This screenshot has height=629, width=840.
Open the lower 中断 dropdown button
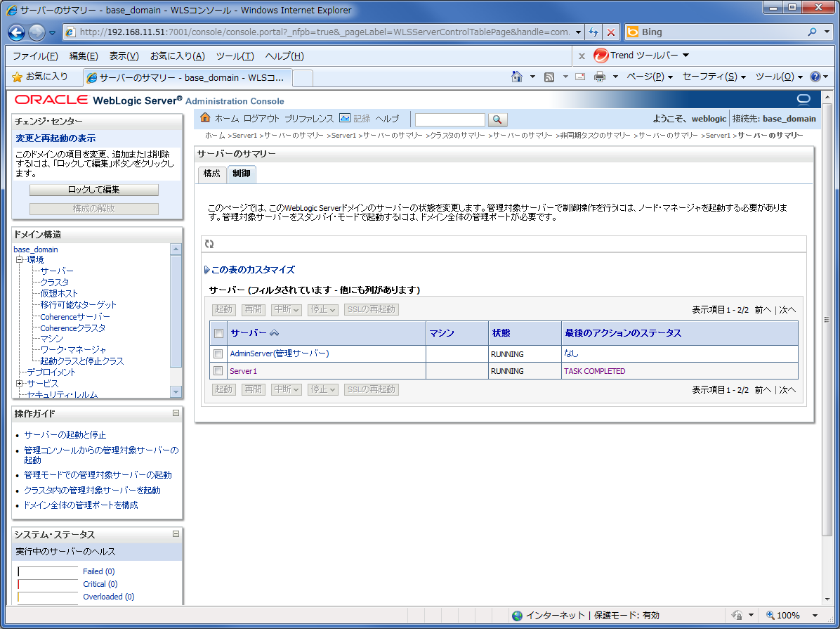coord(287,389)
